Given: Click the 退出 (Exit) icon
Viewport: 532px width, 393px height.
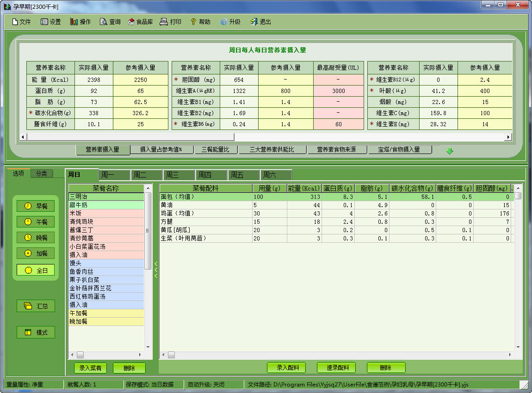Looking at the screenshot, I should (x=254, y=22).
